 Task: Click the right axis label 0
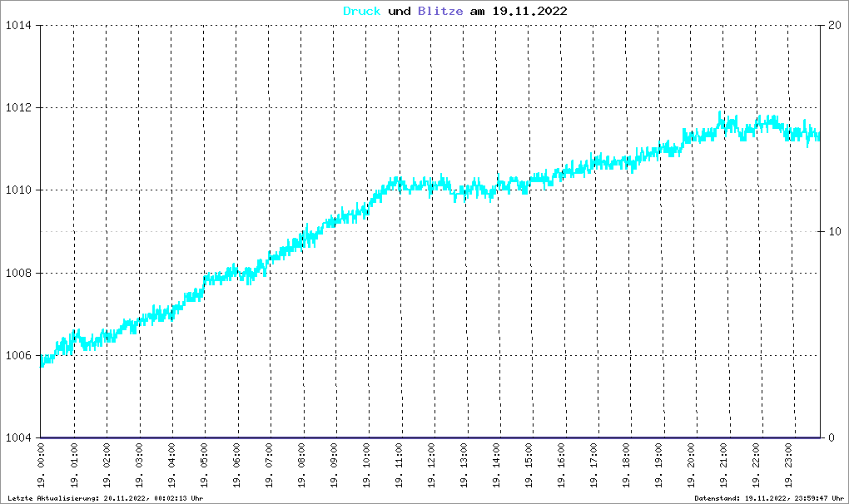pos(832,437)
